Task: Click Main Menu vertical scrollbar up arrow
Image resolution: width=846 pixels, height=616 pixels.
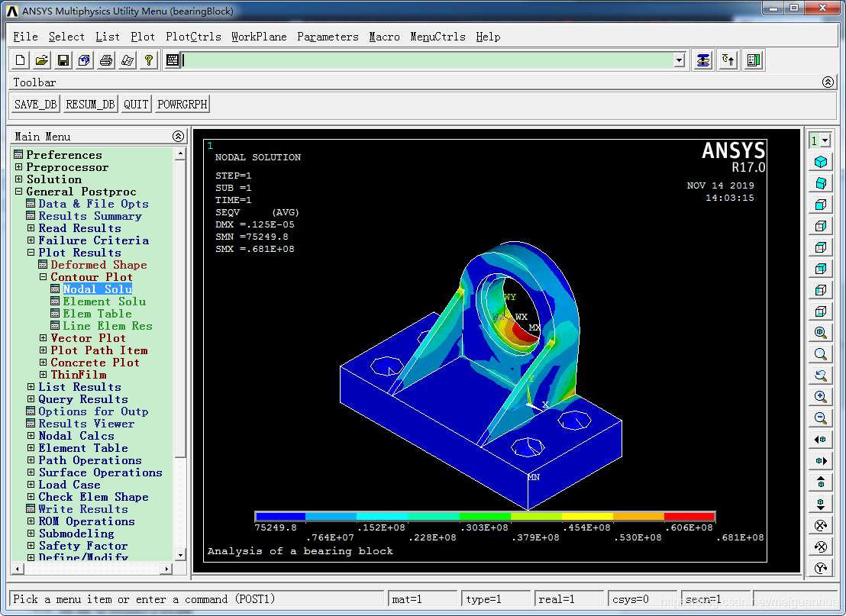Action: click(x=180, y=153)
